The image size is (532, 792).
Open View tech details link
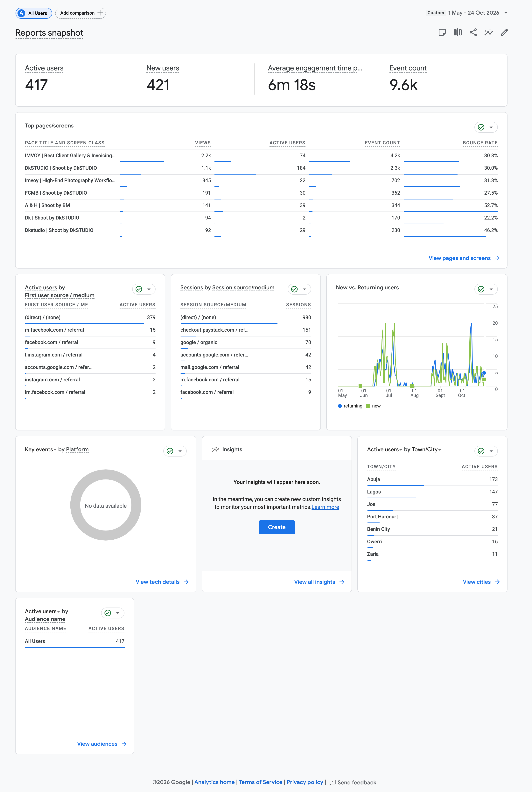pyautogui.click(x=162, y=582)
